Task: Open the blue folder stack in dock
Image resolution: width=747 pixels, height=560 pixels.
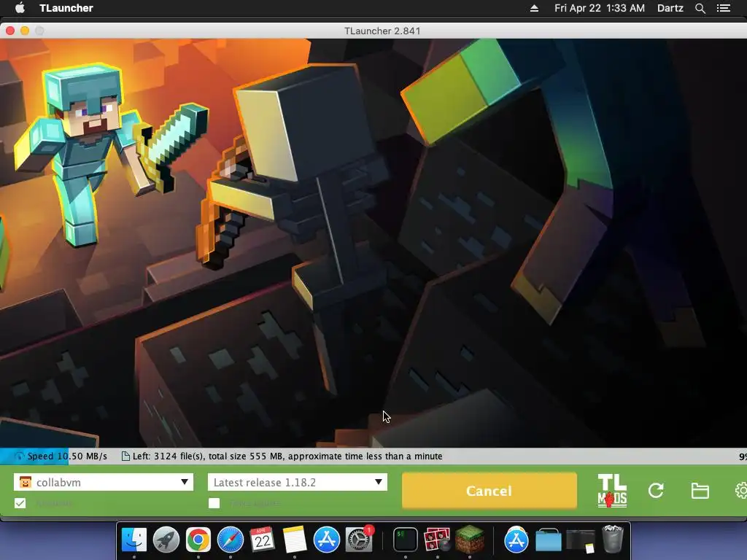Action: (549, 541)
